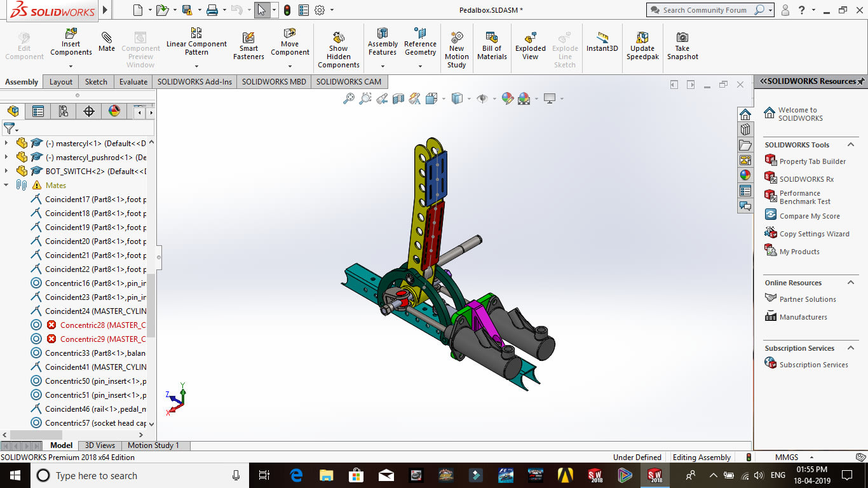
Task: Click the Bill of Materials icon
Action: (492, 46)
